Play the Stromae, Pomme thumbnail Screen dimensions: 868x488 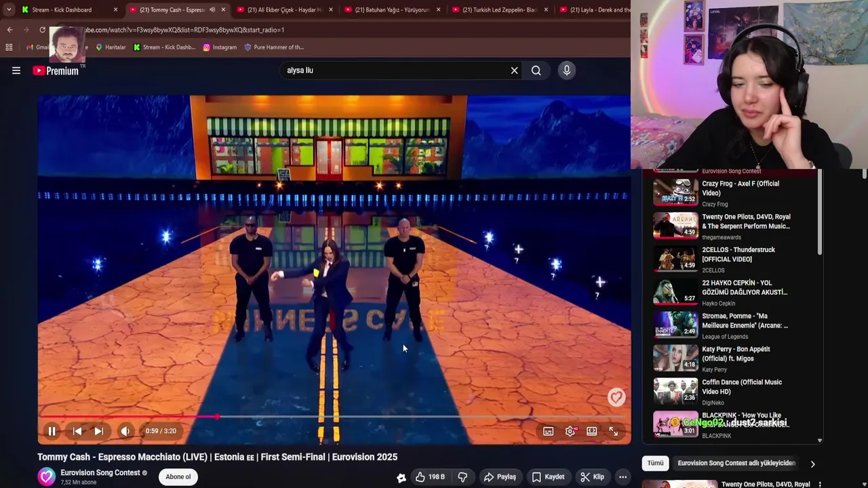pyautogui.click(x=675, y=325)
